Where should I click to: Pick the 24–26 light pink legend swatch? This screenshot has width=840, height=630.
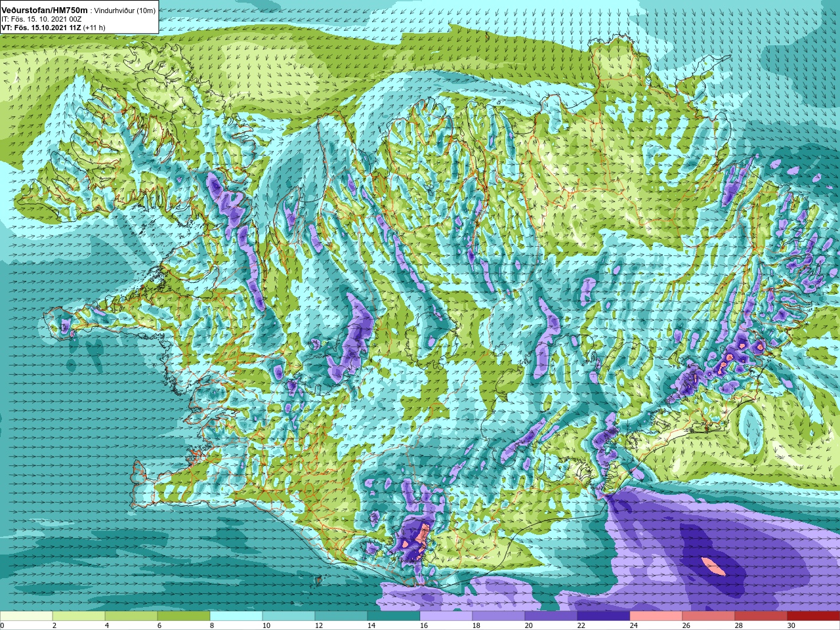click(656, 616)
